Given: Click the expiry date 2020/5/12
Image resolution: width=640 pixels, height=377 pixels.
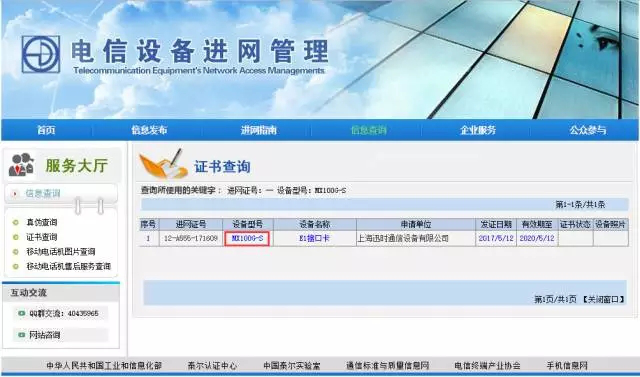Looking at the screenshot, I should pos(537,238).
